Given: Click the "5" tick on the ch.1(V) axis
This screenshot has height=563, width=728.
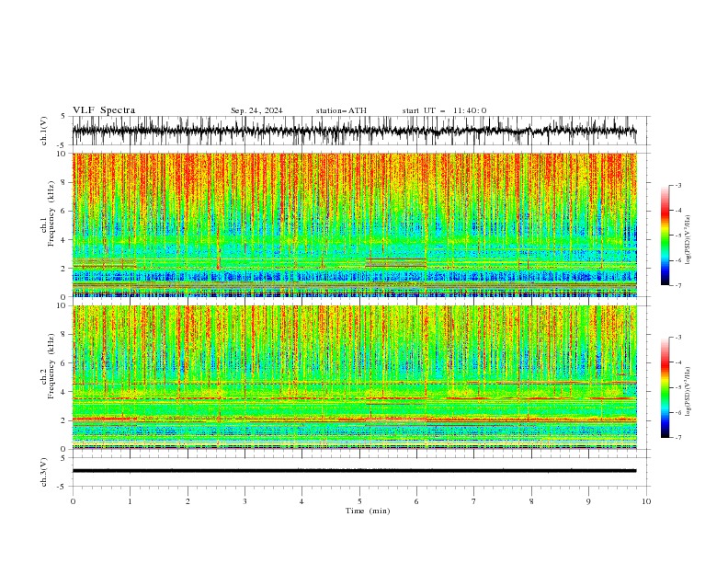Looking at the screenshot, I should click(x=63, y=117).
